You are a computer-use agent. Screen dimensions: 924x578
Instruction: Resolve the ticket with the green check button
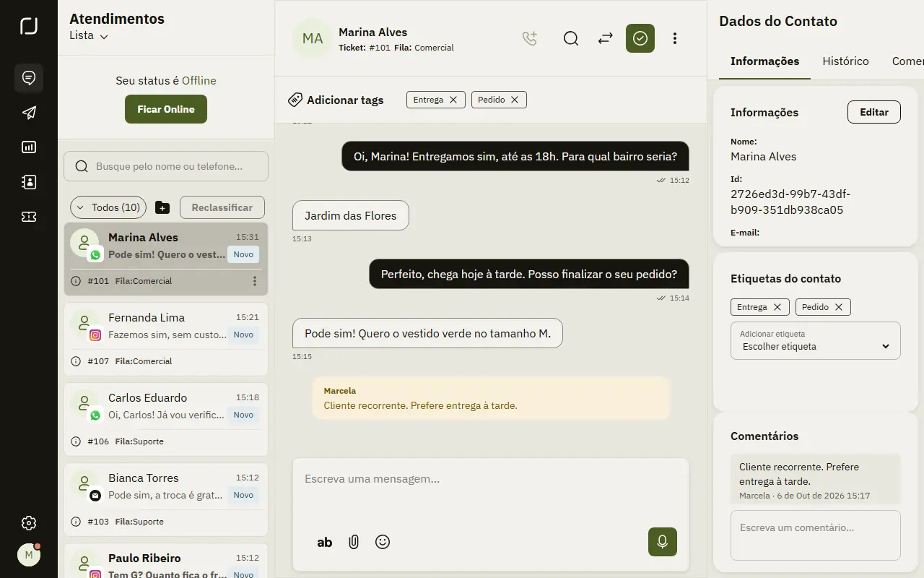(x=640, y=38)
